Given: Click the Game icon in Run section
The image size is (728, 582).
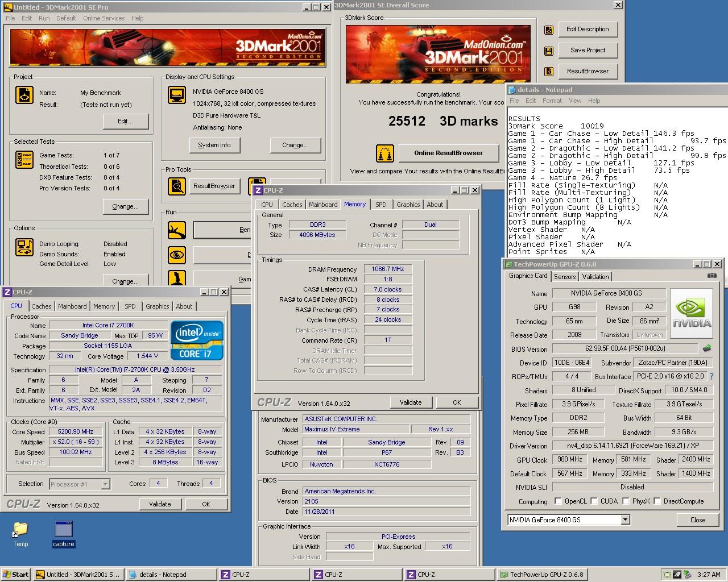Looking at the screenshot, I should pyautogui.click(x=177, y=278).
